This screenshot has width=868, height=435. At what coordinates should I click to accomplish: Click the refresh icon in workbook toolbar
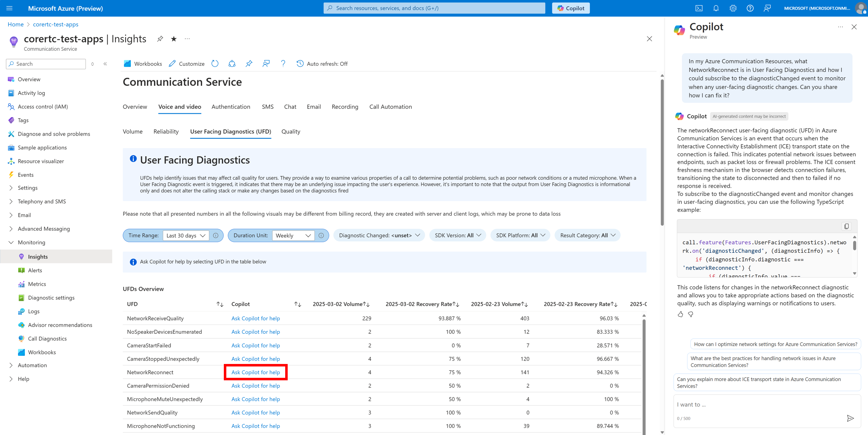point(215,64)
